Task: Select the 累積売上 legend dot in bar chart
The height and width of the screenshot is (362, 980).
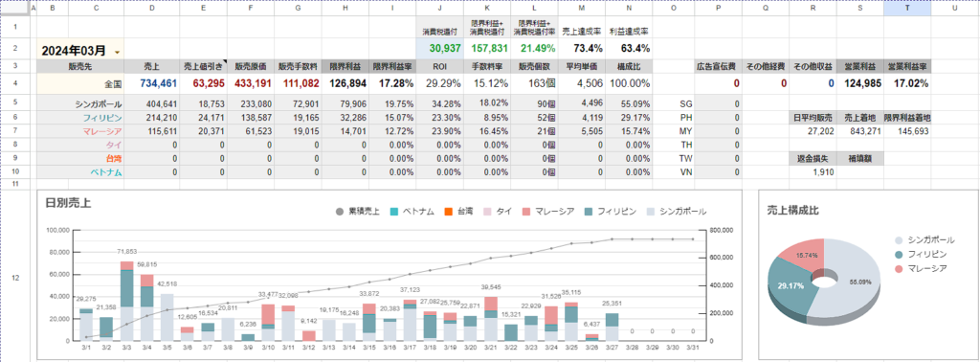Action: pos(340,212)
